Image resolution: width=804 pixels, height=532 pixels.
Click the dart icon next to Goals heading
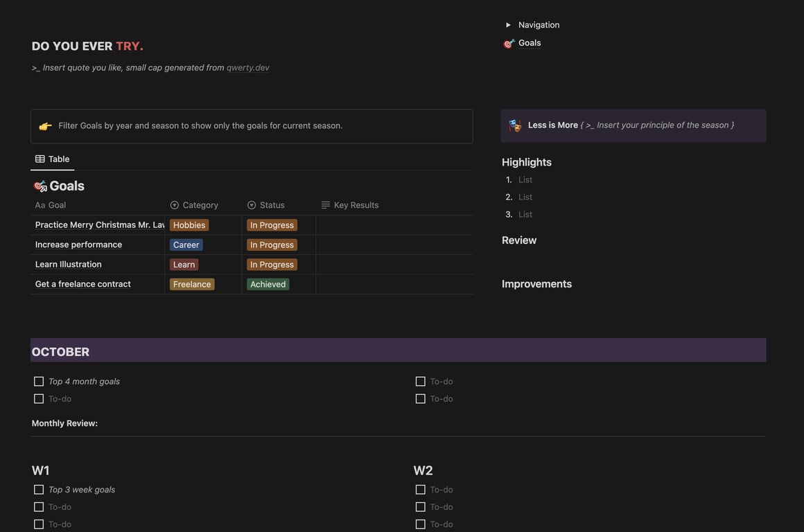tap(40, 186)
